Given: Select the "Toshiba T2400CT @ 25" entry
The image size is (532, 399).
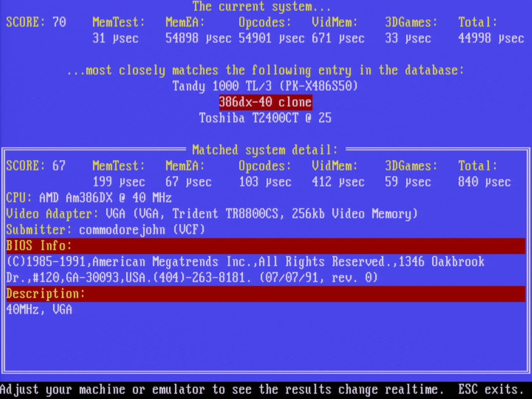Looking at the screenshot, I should (265, 118).
